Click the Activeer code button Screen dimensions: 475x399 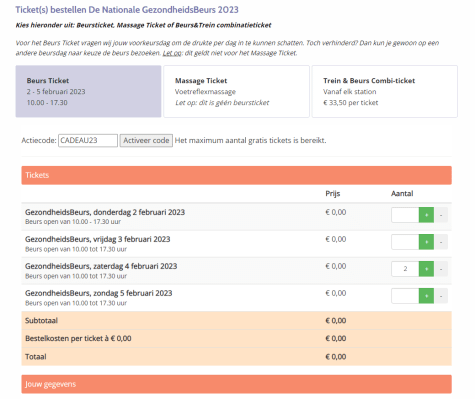click(x=146, y=140)
